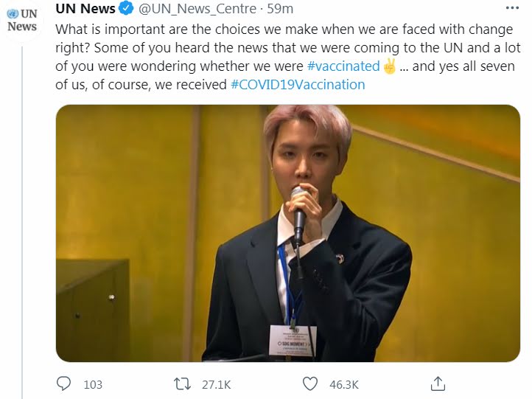Click the victory hand emoji

click(x=391, y=66)
